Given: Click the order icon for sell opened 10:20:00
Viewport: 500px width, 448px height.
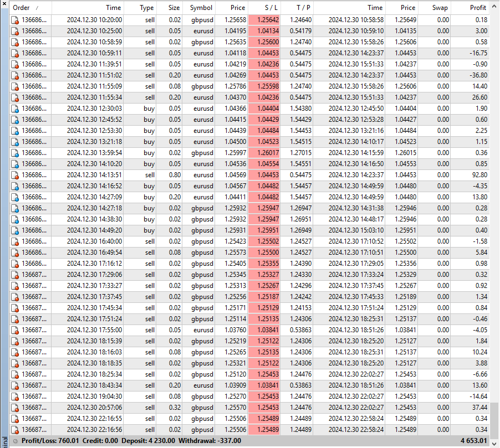Looking at the screenshot, I should point(16,20).
